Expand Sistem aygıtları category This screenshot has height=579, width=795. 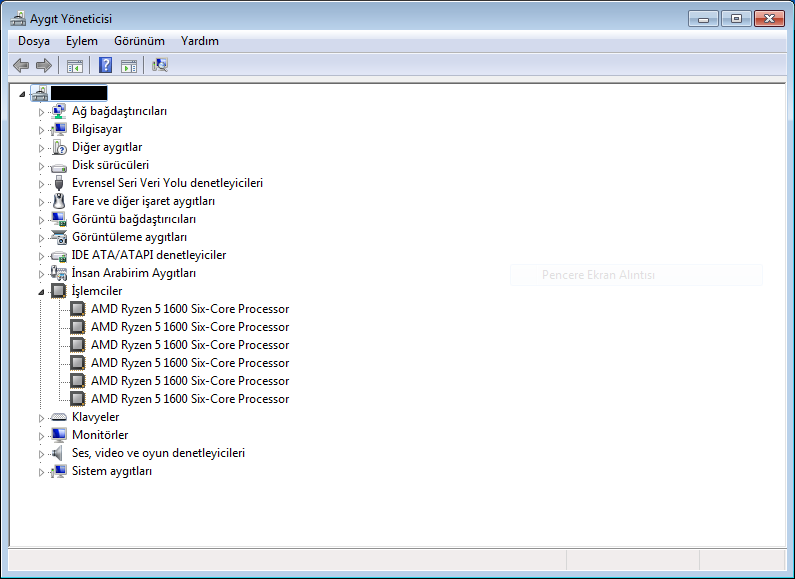click(x=41, y=472)
